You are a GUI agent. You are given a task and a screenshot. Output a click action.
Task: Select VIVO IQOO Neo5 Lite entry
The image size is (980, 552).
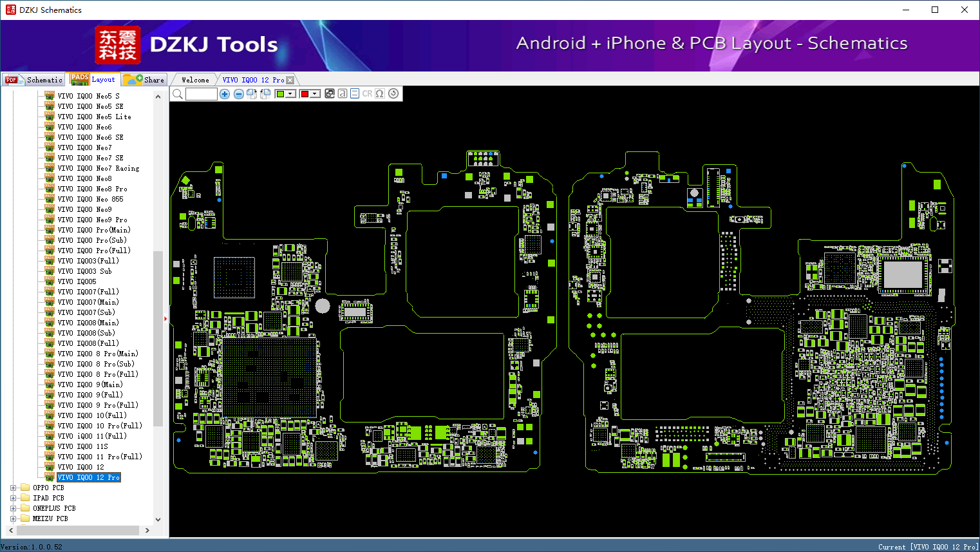pyautogui.click(x=94, y=117)
